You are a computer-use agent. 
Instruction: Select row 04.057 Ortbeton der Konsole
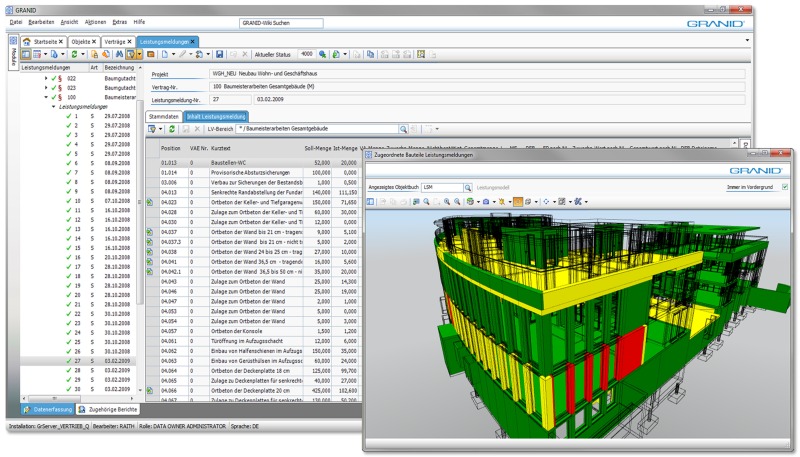[x=254, y=332]
